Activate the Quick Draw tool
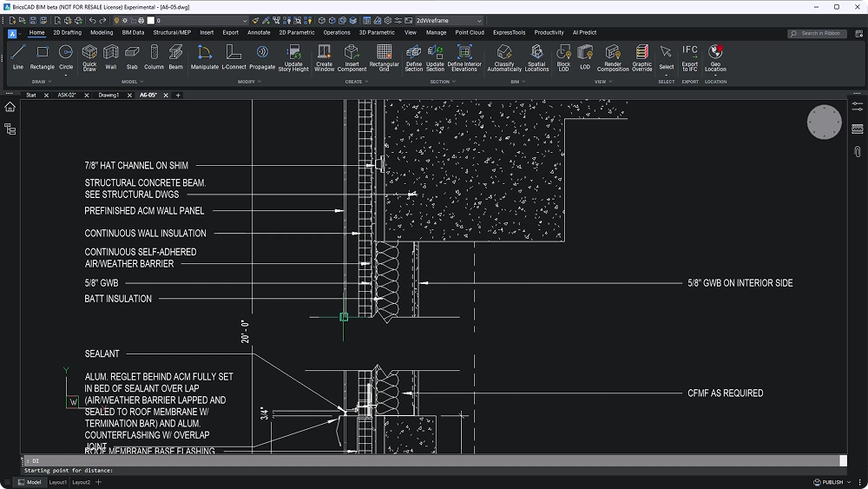Screen dimensions: 868x489 coord(89,57)
